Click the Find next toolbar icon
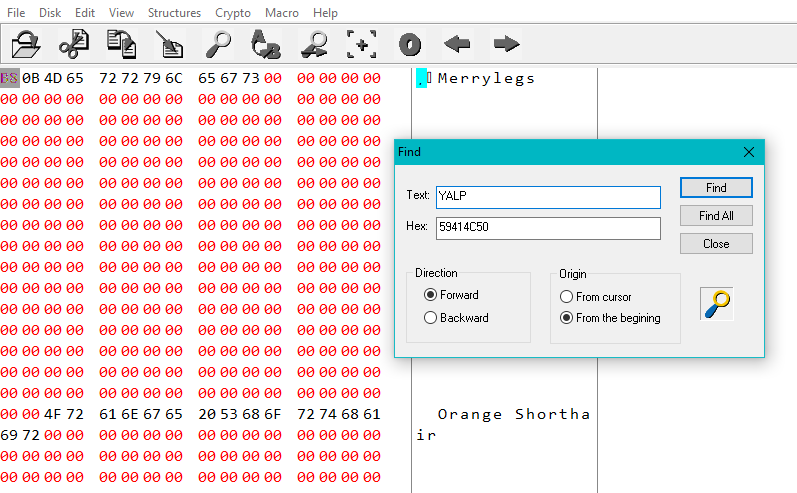 [x=314, y=44]
